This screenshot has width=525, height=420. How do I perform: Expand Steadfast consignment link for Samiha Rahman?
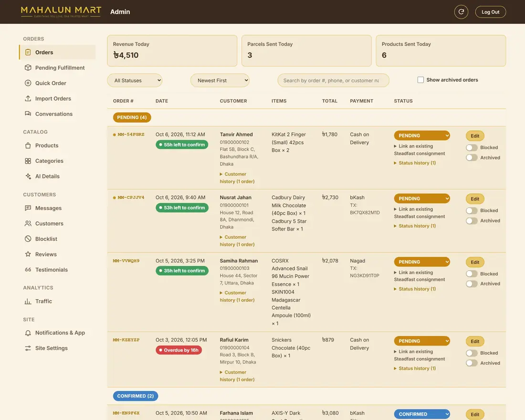click(x=419, y=276)
